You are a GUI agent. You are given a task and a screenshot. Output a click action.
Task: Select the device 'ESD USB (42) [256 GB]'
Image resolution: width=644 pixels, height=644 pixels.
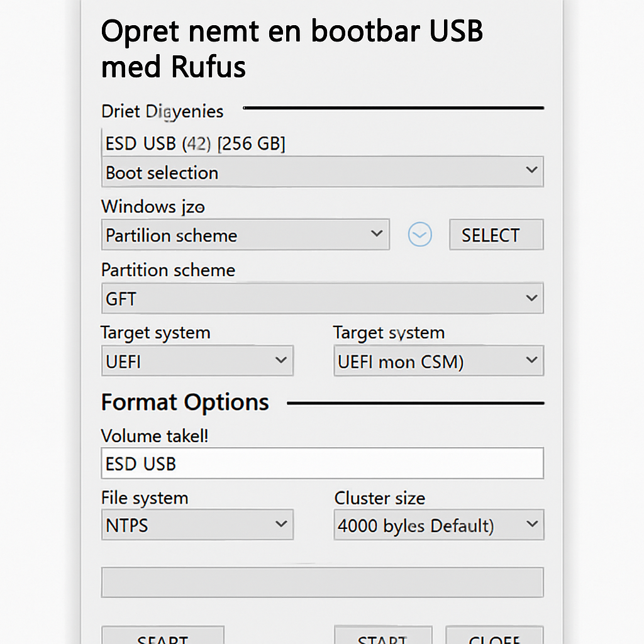coord(195,143)
